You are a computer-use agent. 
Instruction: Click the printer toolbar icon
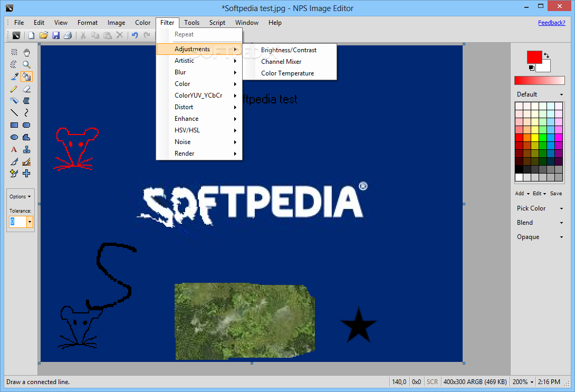[x=68, y=35]
